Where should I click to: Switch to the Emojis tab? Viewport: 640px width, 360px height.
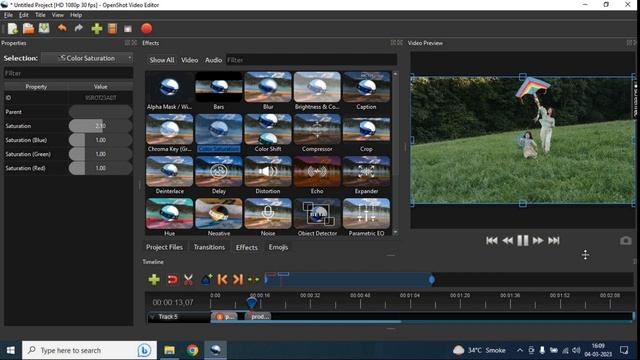pyautogui.click(x=278, y=247)
